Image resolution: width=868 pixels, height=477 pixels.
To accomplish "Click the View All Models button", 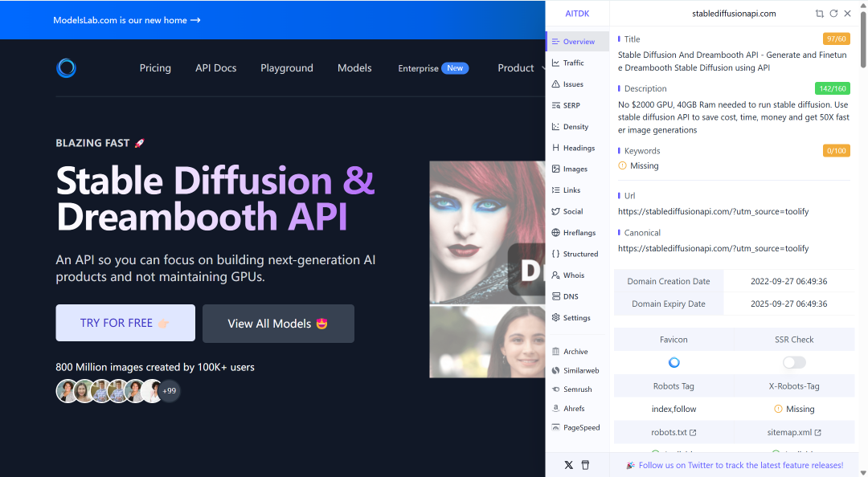I will [278, 324].
